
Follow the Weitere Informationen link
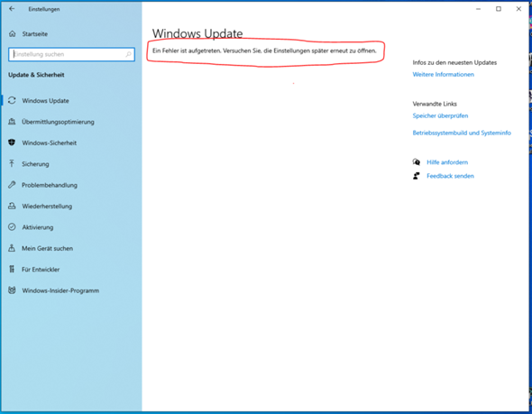[x=443, y=74]
